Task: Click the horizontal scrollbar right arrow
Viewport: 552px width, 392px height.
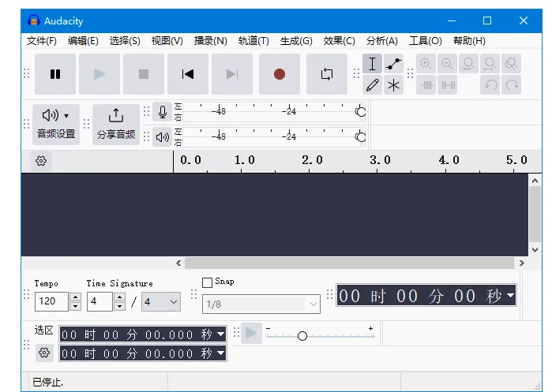Action: click(522, 263)
